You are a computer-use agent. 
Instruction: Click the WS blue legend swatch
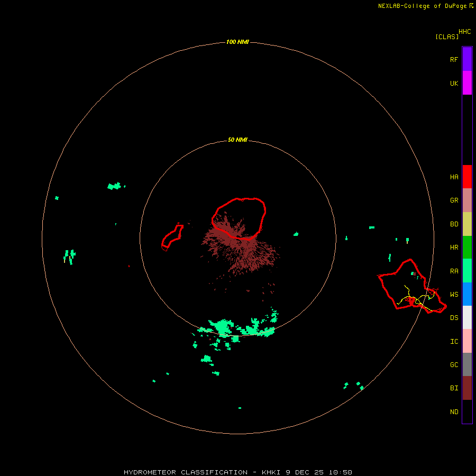[467, 294]
